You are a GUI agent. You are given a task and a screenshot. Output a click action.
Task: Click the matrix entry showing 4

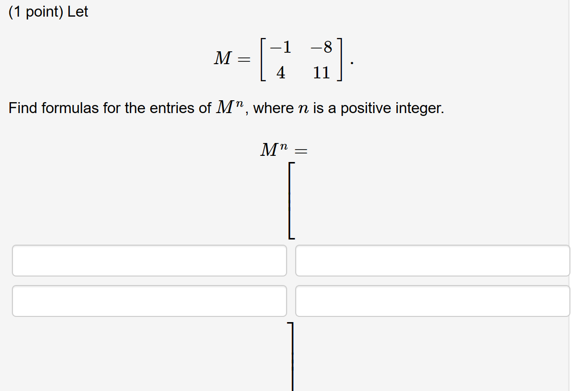pos(281,72)
